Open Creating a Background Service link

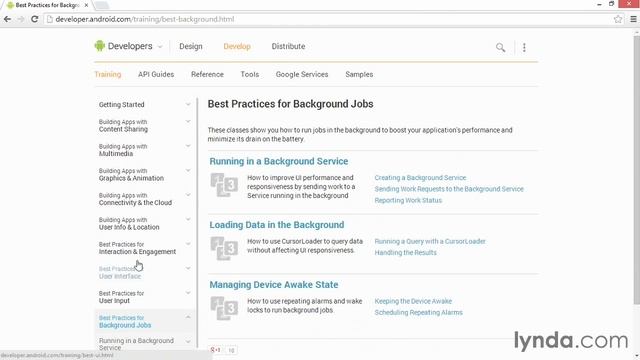pyautogui.click(x=420, y=178)
